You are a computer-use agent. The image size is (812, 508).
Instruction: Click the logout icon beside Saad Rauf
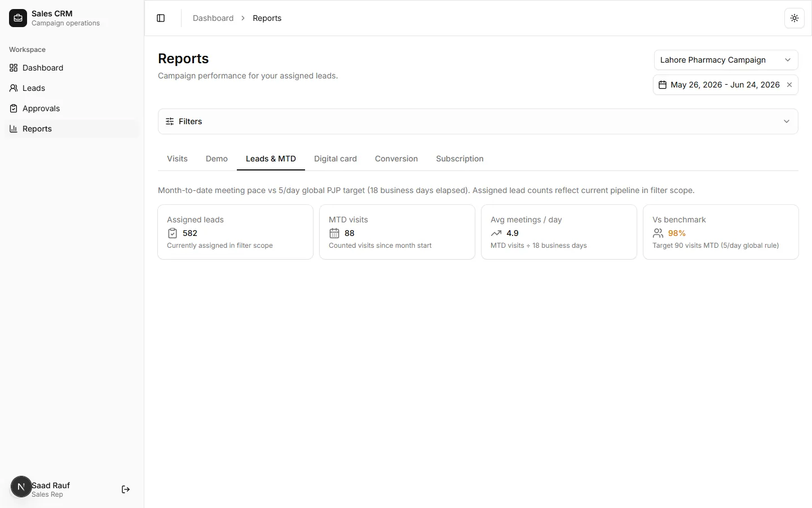[126, 489]
